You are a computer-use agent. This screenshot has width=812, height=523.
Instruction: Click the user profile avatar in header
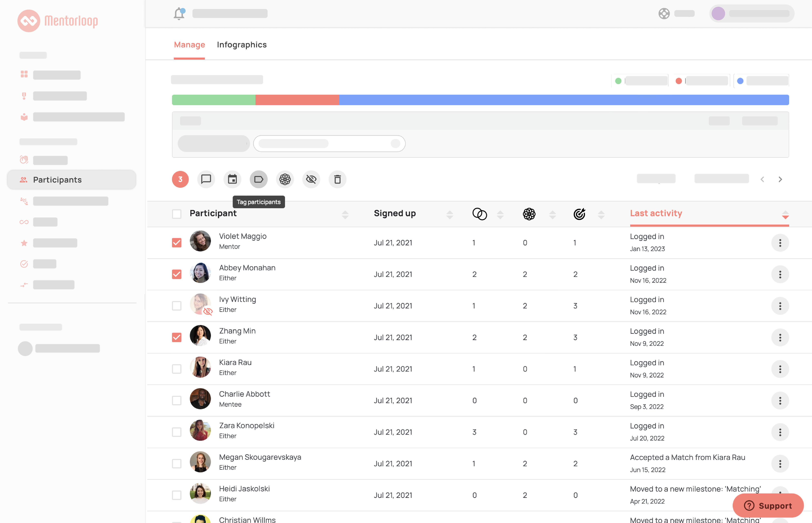tap(718, 14)
